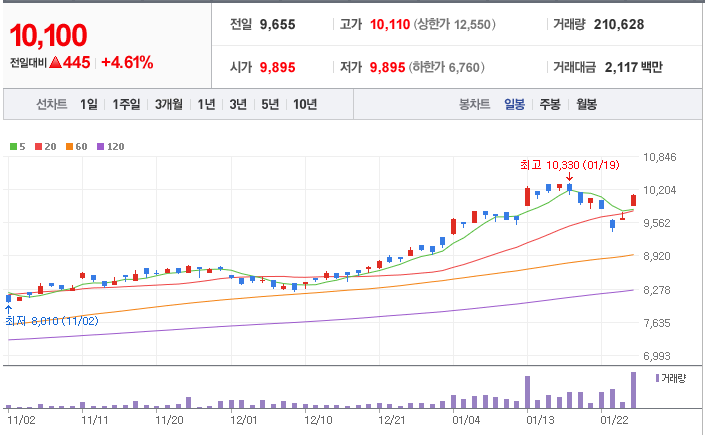Click the 최고 10,330 (01/19) annotation
The image size is (705, 435).
pos(570,165)
